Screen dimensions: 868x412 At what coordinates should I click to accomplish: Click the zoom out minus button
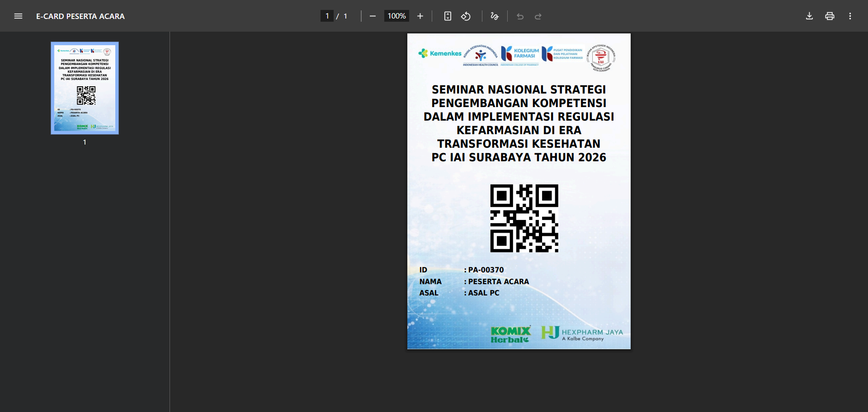pyautogui.click(x=373, y=16)
